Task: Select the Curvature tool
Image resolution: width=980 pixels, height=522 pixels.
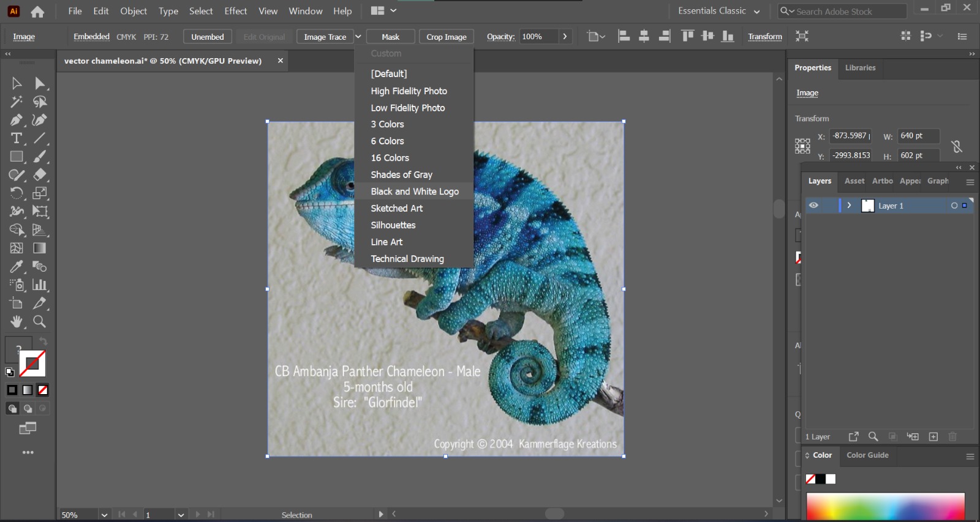Action: pos(40,120)
